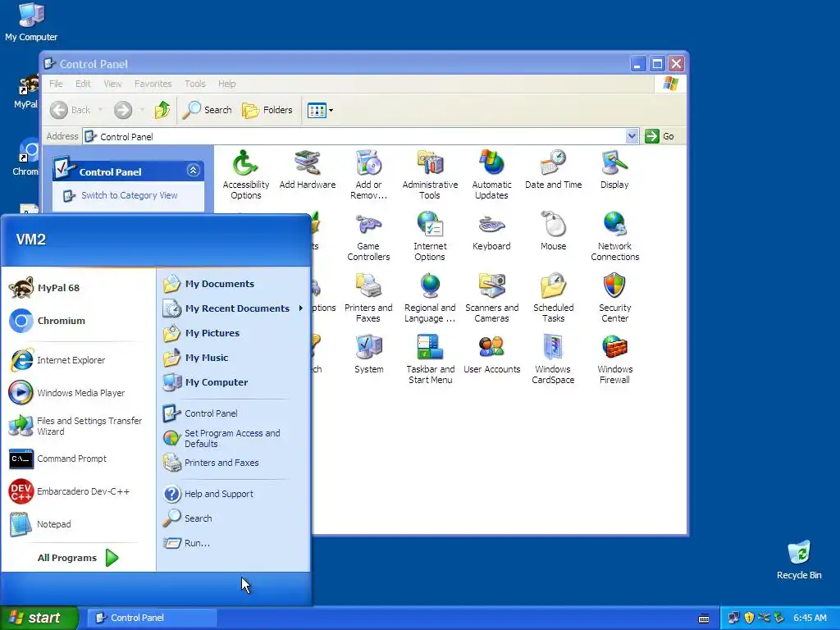Open Date and Time settings
840x630 pixels.
[554, 169]
